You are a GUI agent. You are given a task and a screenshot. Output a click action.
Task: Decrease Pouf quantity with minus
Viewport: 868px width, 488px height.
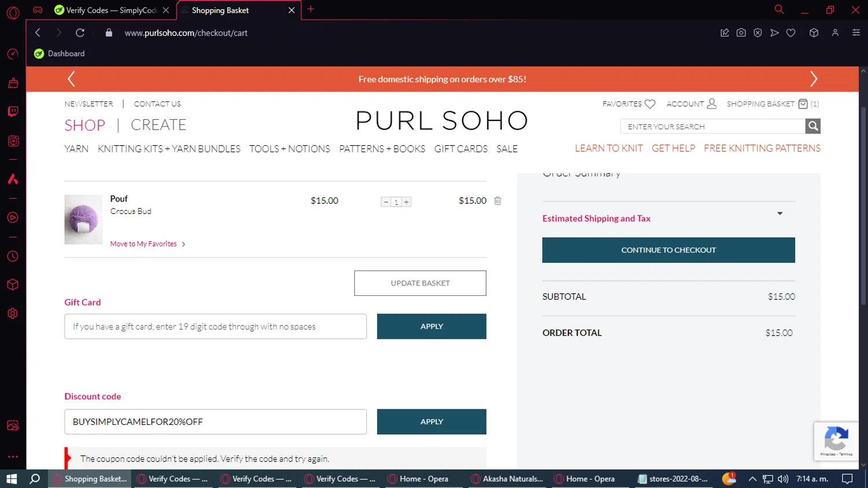coord(386,202)
